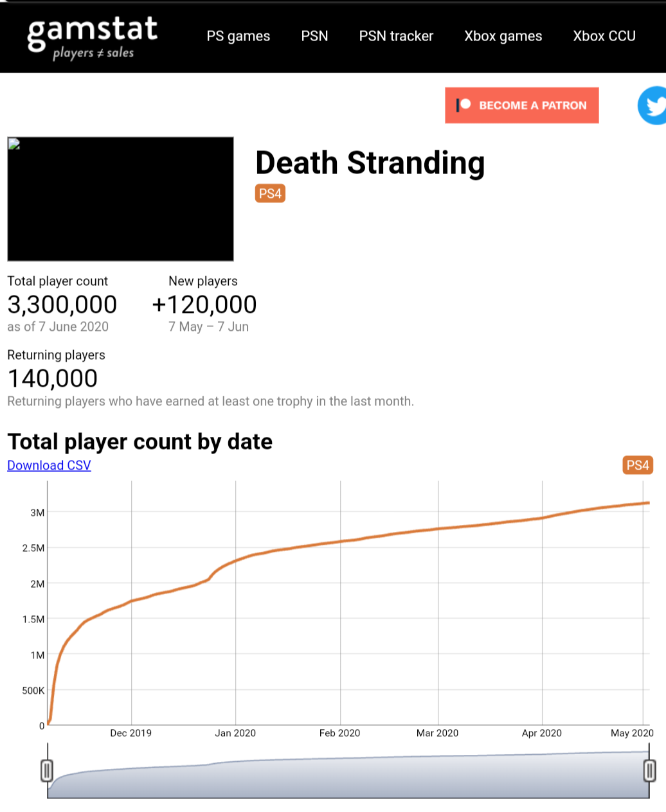666x812 pixels.
Task: Go to the PSN page
Action: pyautogui.click(x=314, y=36)
